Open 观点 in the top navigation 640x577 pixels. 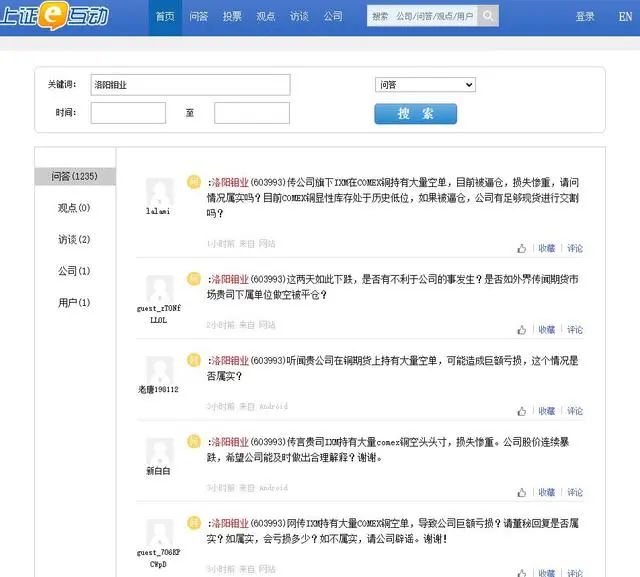(x=266, y=17)
